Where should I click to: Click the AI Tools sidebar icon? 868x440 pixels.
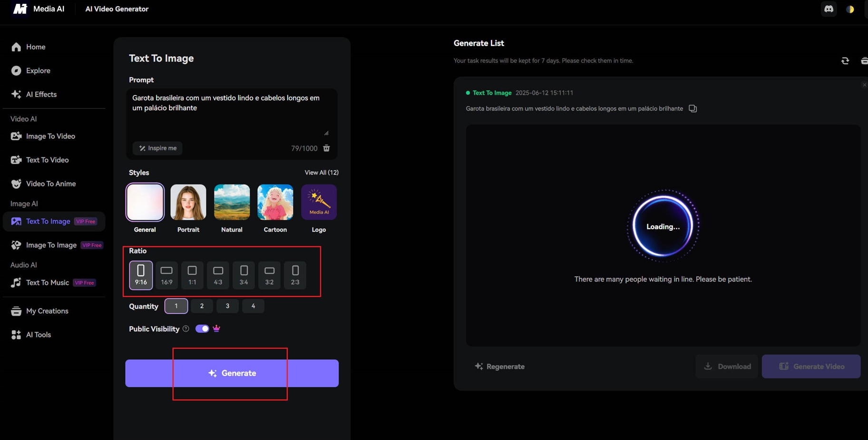click(x=16, y=335)
